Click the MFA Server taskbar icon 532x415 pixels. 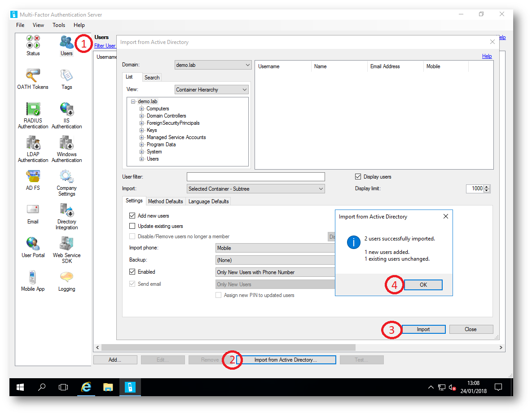[x=130, y=387]
